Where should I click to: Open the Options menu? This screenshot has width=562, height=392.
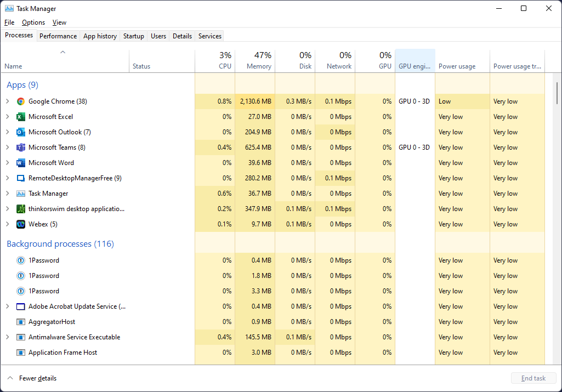(33, 22)
